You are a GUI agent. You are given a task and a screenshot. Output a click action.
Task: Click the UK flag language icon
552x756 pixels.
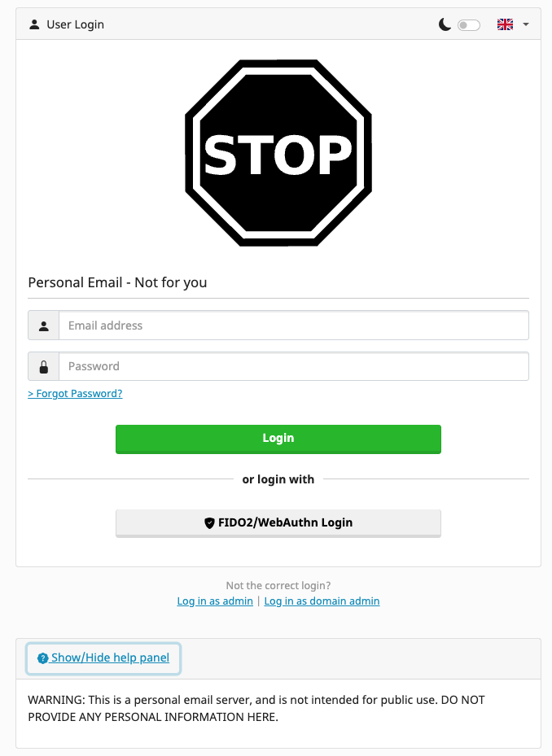pos(505,24)
